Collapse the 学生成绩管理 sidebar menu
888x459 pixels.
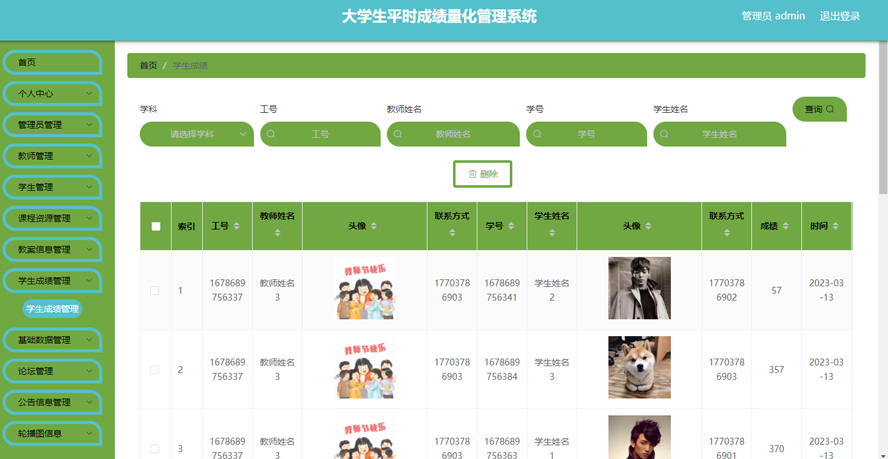tap(52, 280)
